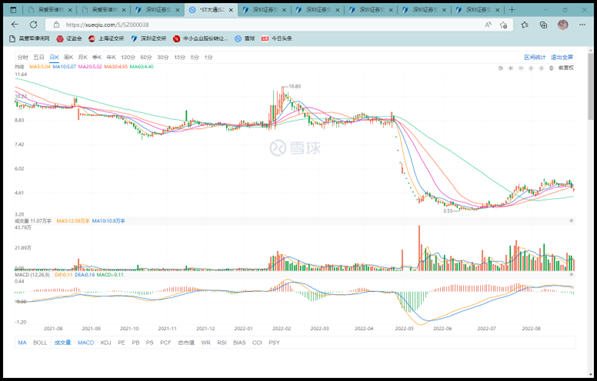Open the browser Settings and more menu
597x381 pixels.
582,25
